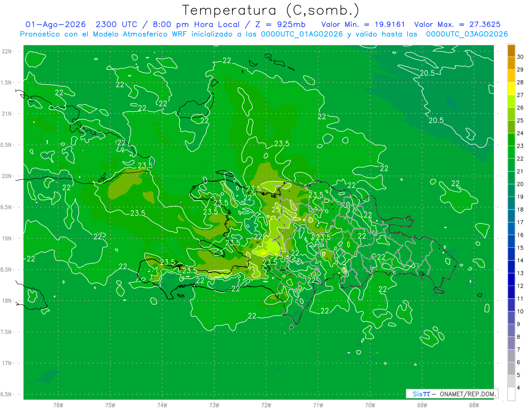Click the "74W" longitude axis label

click(162, 405)
